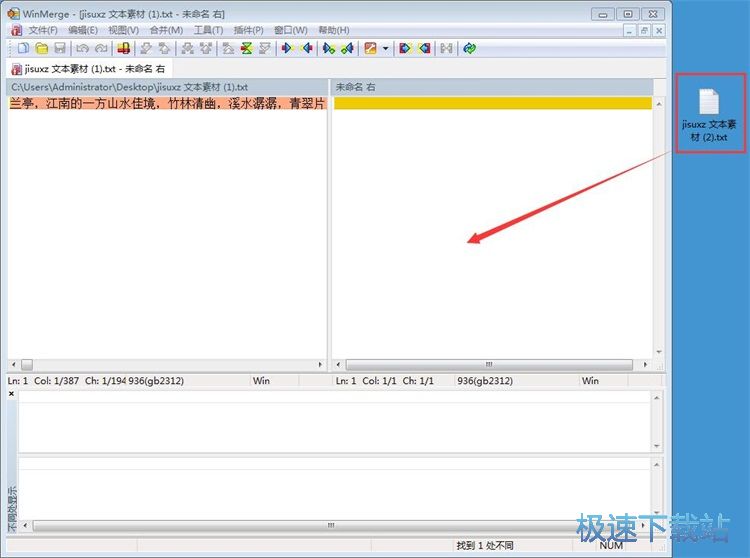
Task: Click the Next difference icon
Action: click(146, 48)
